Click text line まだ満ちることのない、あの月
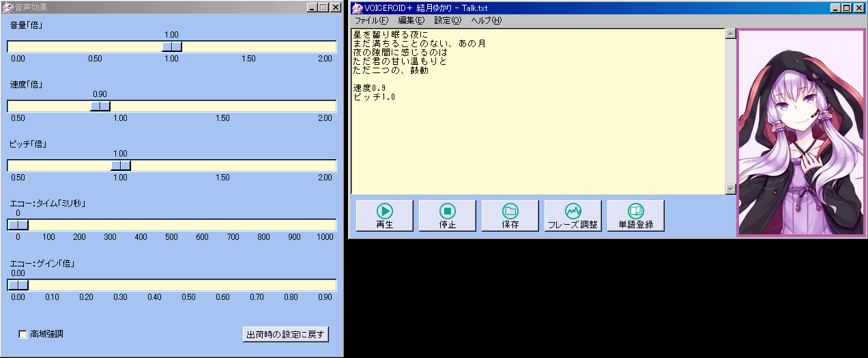The width and height of the screenshot is (868, 358). point(419,44)
